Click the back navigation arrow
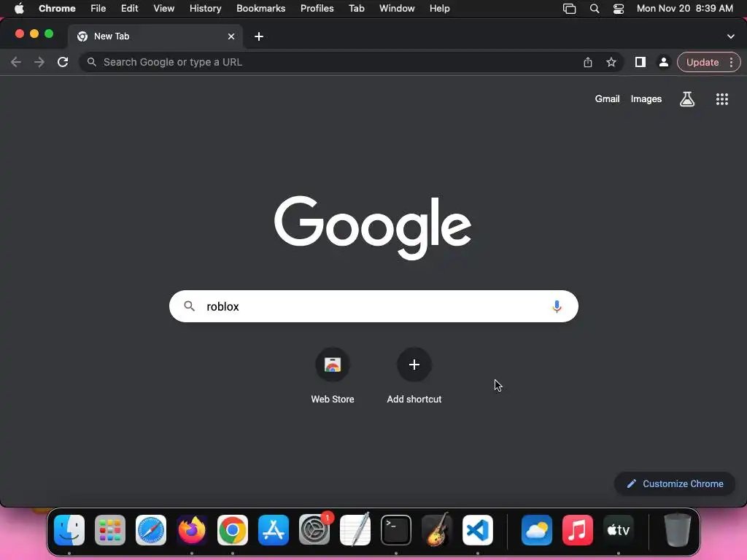 click(x=16, y=63)
